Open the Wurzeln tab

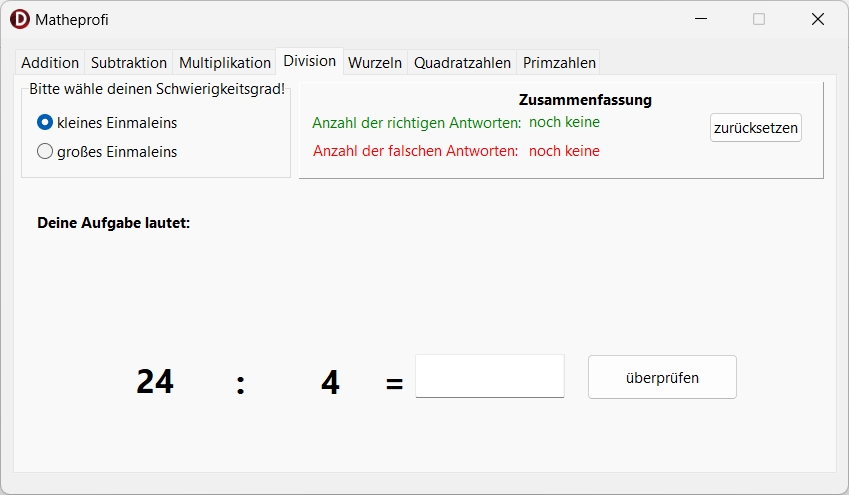tap(375, 62)
